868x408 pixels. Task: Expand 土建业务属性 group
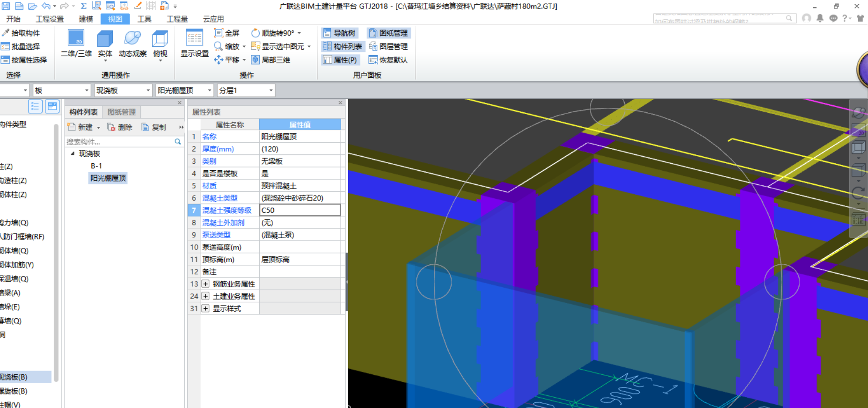[x=205, y=296]
